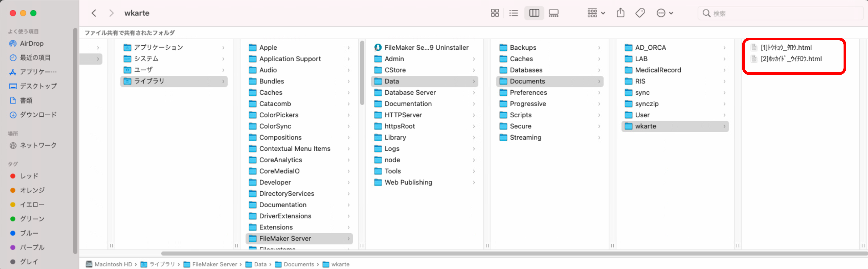Expand Data folder chevron
This screenshot has width=868, height=269.
click(x=474, y=81)
